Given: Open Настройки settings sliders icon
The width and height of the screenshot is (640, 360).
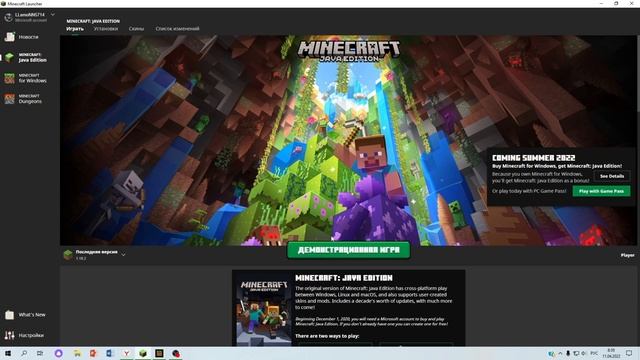Looking at the screenshot, I should (x=9, y=335).
